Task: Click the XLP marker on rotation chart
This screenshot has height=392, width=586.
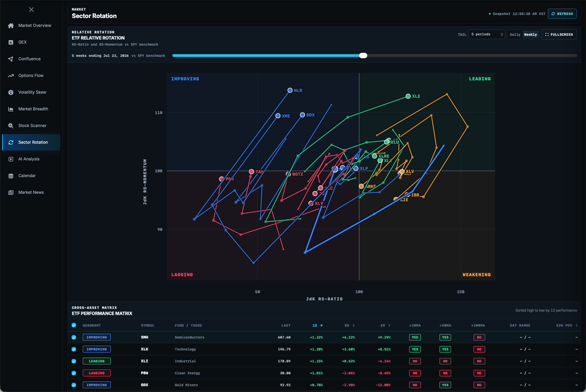Action: click(x=356, y=168)
